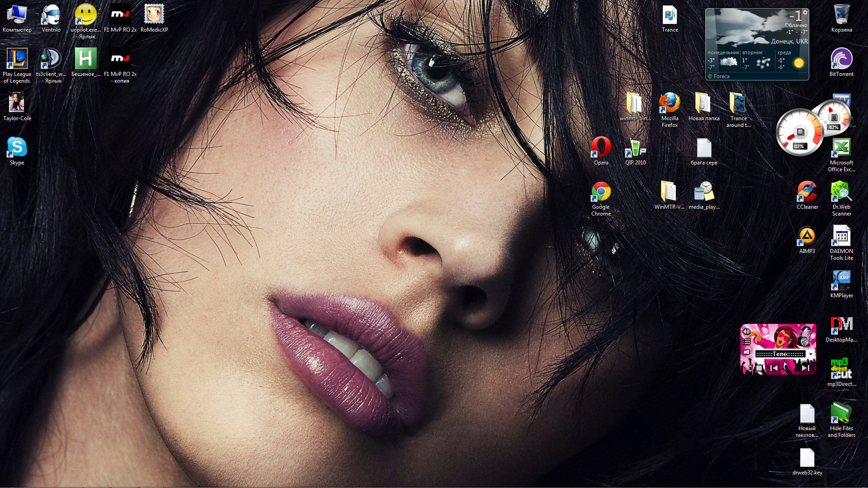
Task: Launch Microsoft Office Excel shortcut
Action: pos(841,155)
